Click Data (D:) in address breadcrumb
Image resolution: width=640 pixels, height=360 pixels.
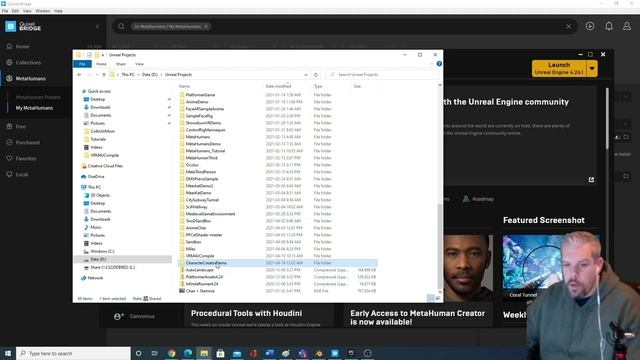click(x=150, y=75)
